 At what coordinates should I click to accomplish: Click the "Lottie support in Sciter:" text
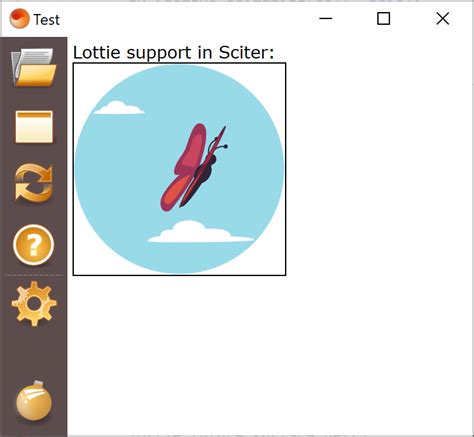(x=173, y=52)
